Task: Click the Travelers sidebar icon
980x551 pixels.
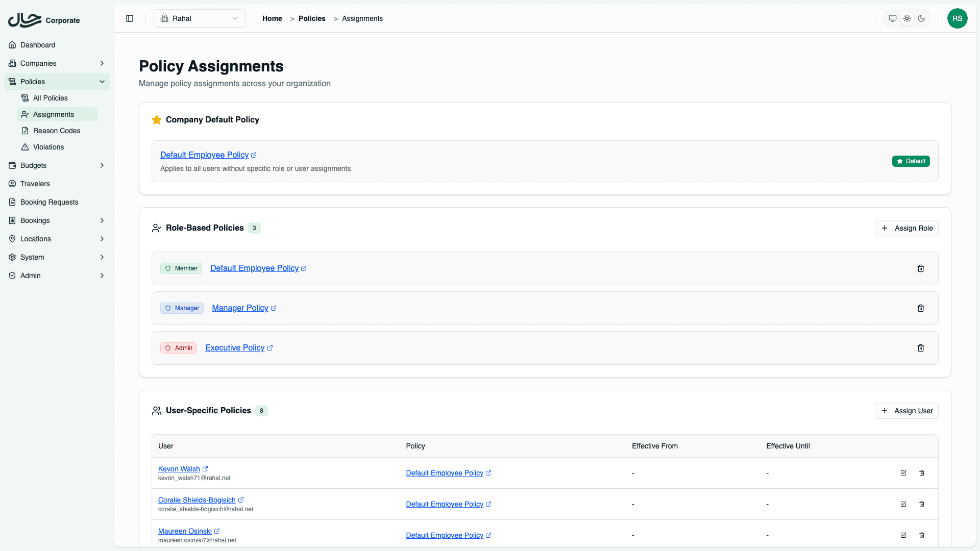Action: 12,184
